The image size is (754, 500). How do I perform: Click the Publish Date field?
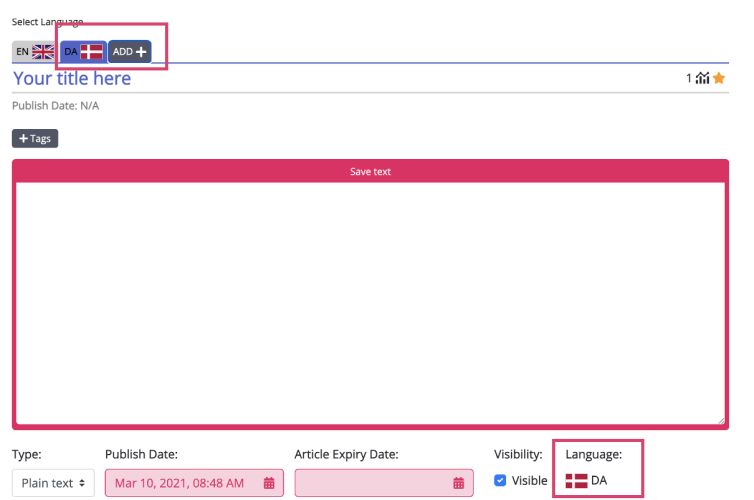point(180,483)
